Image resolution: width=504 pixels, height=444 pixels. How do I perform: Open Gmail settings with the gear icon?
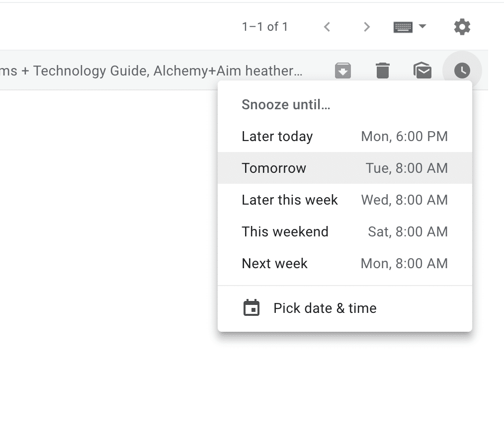pos(461,27)
